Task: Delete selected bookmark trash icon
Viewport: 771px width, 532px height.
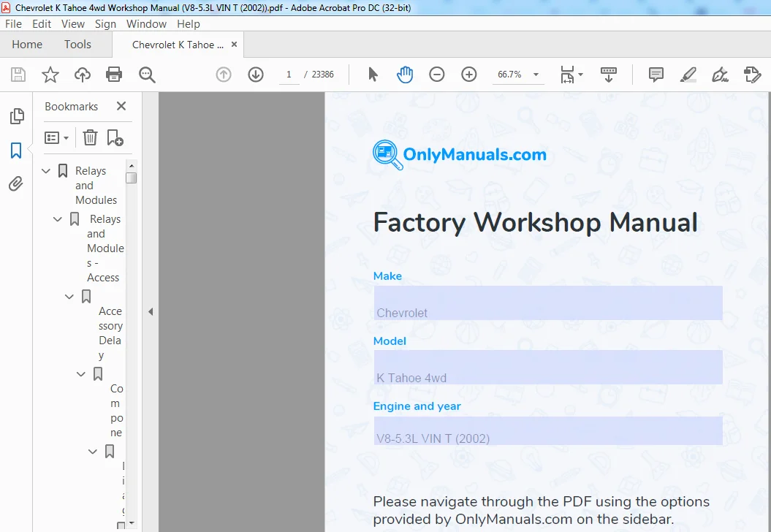Action: pyautogui.click(x=90, y=137)
